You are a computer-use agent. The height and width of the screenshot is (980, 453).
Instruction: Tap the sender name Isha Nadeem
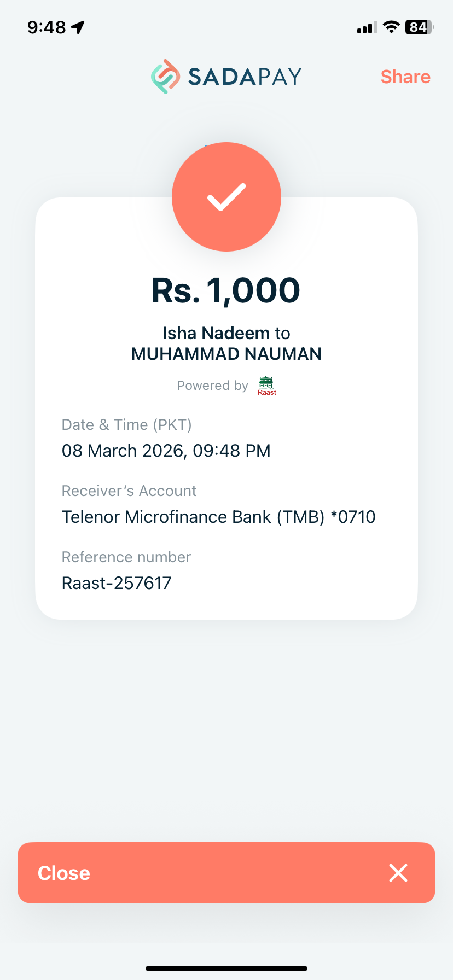coord(216,333)
